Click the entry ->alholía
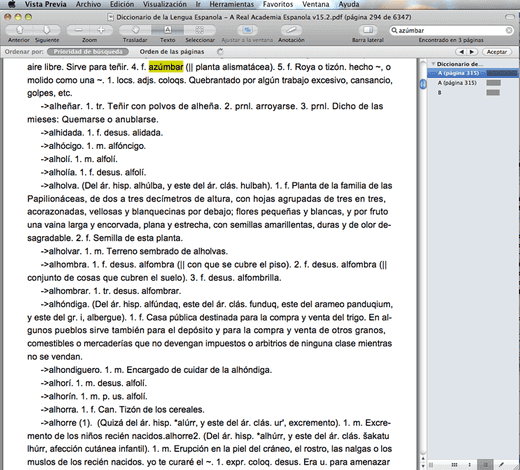The width and height of the screenshot is (520, 470). coord(59,172)
